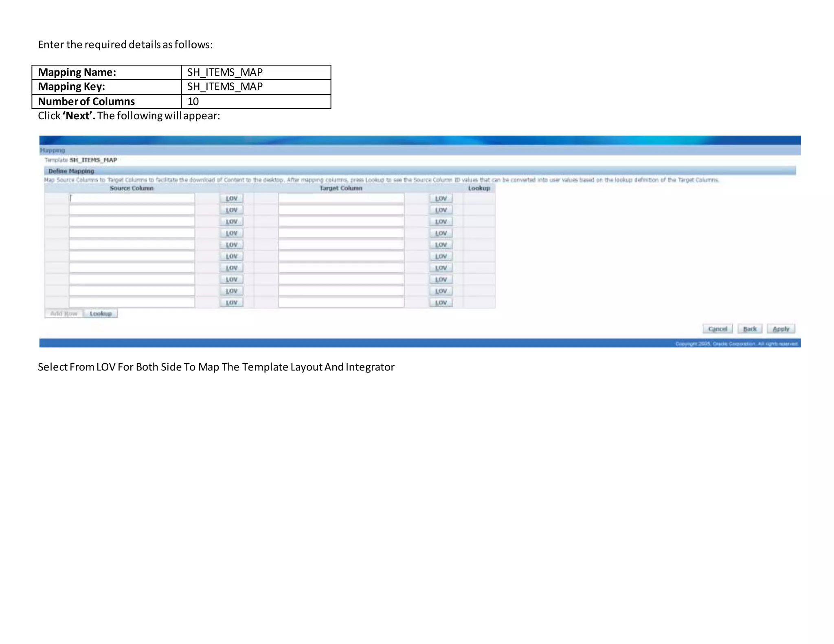Click the Mapping Key: label cell
This screenshot has height=644, width=834.
[107, 87]
